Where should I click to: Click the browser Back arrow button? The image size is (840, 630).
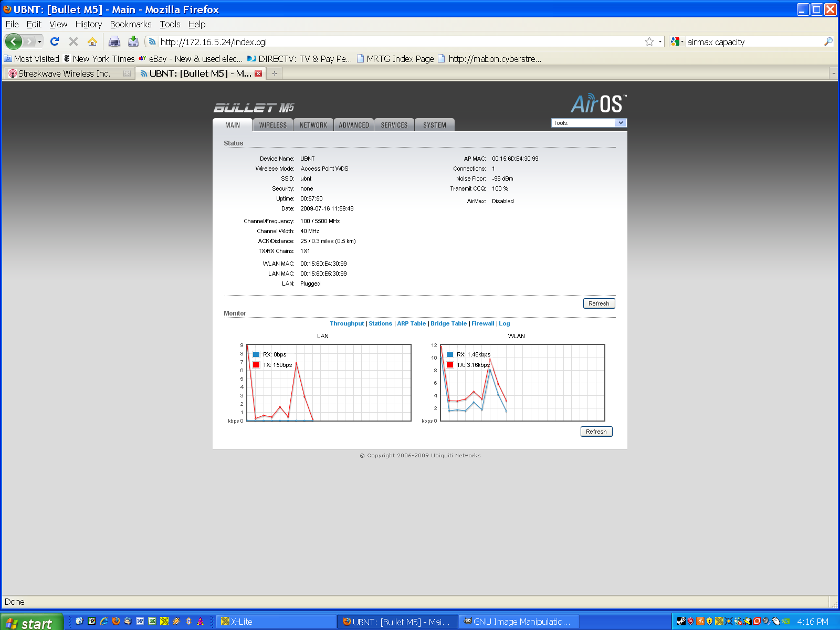click(x=14, y=41)
